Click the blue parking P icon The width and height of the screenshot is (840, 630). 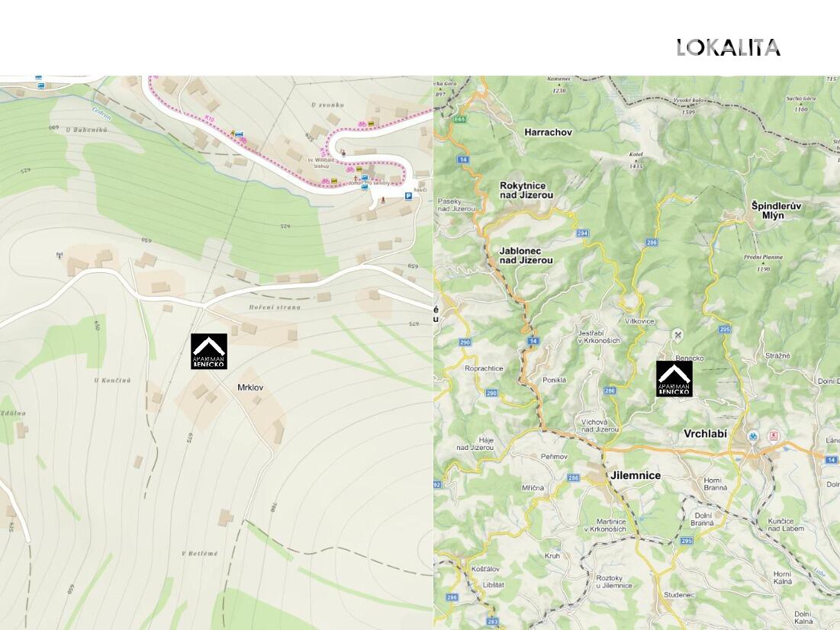(x=408, y=196)
